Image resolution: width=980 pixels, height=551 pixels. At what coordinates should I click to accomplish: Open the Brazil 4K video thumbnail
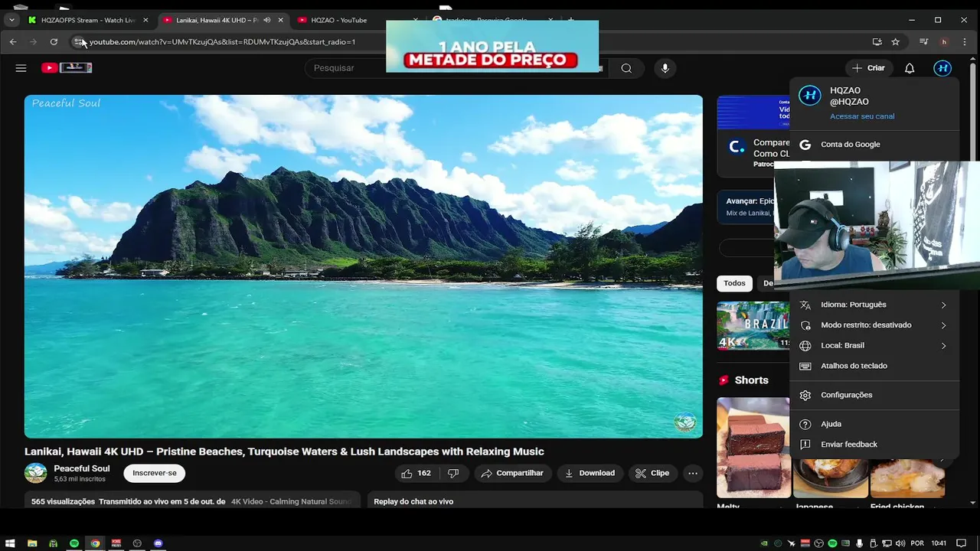753,325
